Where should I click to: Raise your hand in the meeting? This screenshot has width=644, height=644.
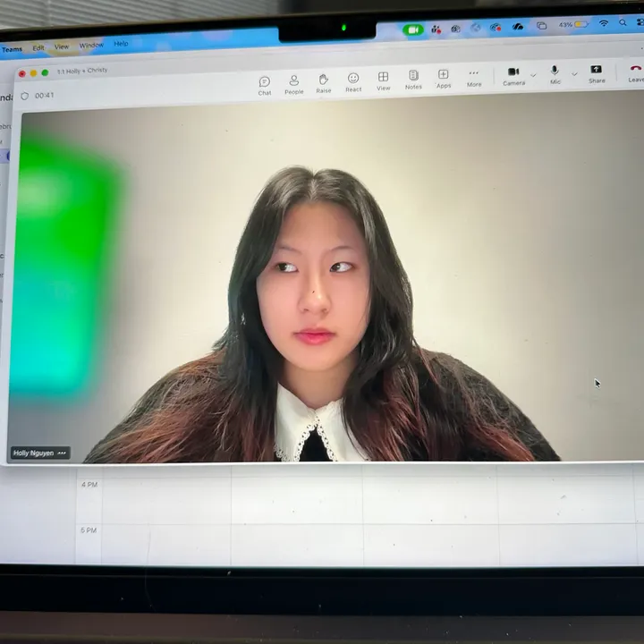point(323,83)
